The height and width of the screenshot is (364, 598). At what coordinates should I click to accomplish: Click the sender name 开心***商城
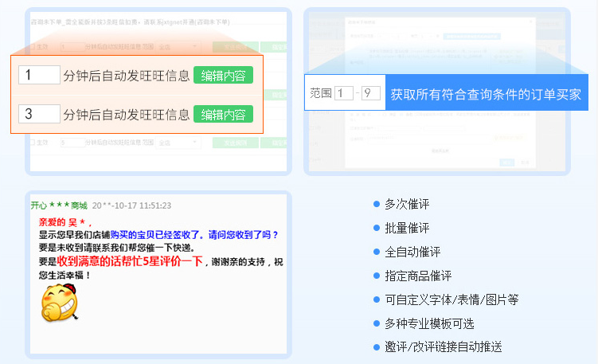point(59,205)
